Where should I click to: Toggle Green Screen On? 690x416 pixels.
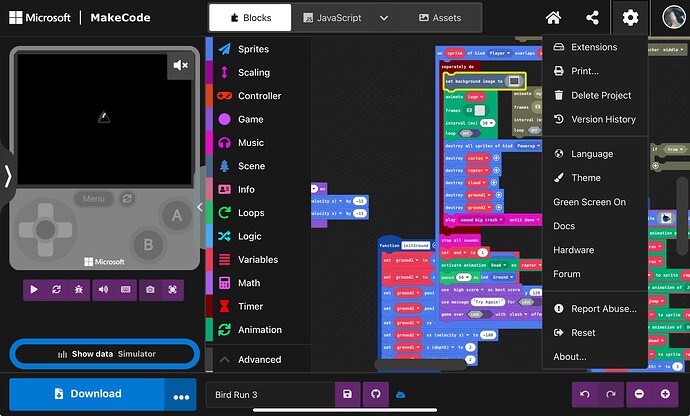coord(595,202)
